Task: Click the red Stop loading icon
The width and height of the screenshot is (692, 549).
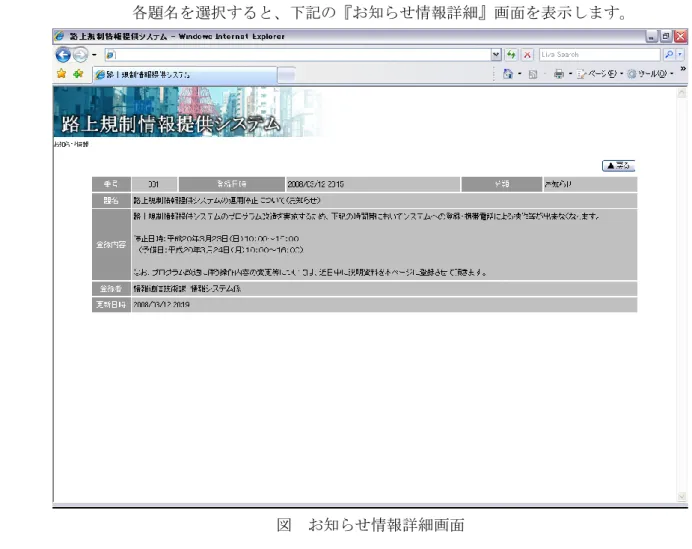Action: [x=527, y=55]
